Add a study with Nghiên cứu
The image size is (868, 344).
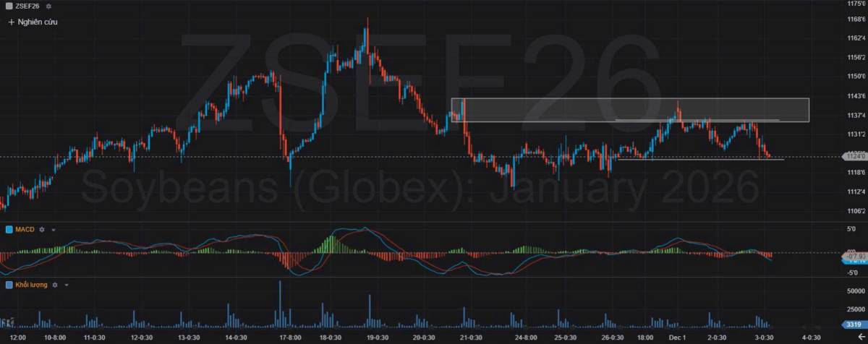point(33,22)
